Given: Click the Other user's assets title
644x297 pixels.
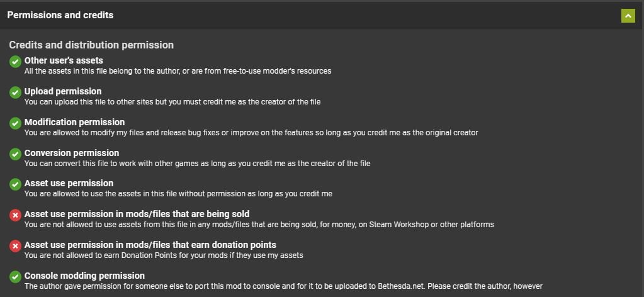Looking at the screenshot, I should point(64,60).
